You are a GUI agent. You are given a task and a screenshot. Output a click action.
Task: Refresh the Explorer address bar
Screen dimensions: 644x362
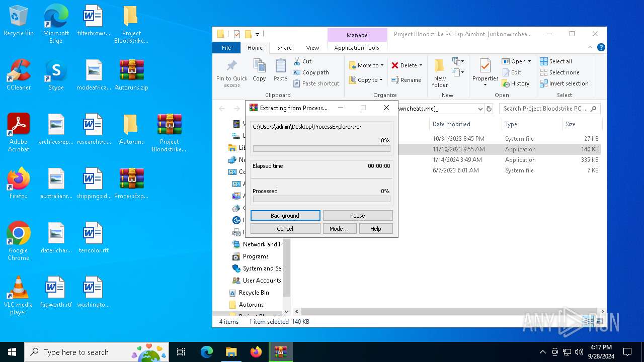point(489,109)
